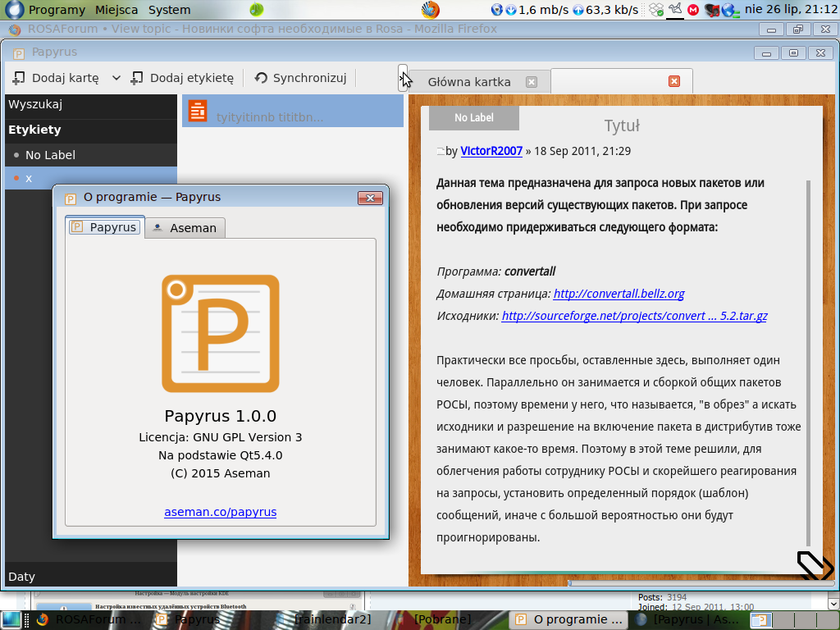The width and height of the screenshot is (840, 630).
Task: Click the workspace switcher in taskbar
Action: (793, 620)
